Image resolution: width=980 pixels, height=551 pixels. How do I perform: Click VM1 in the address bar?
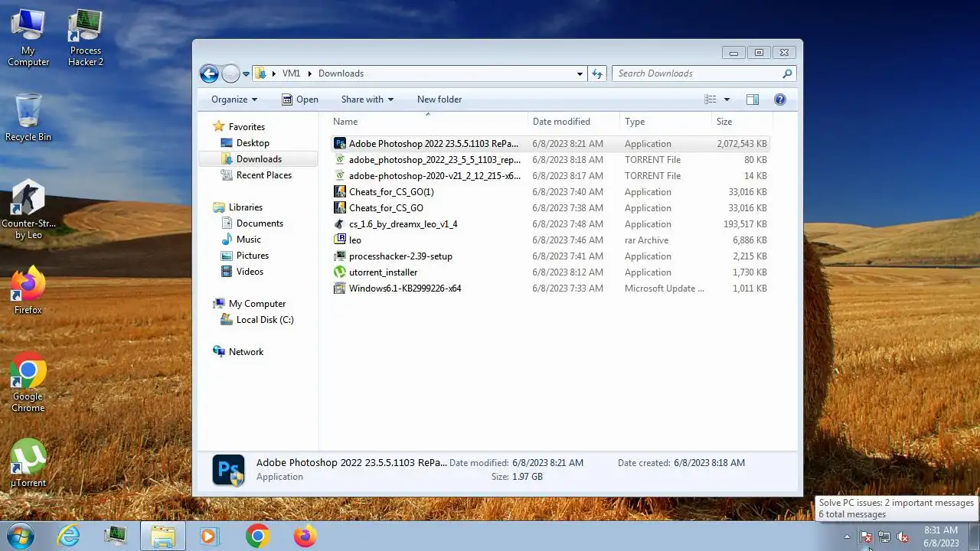[291, 73]
